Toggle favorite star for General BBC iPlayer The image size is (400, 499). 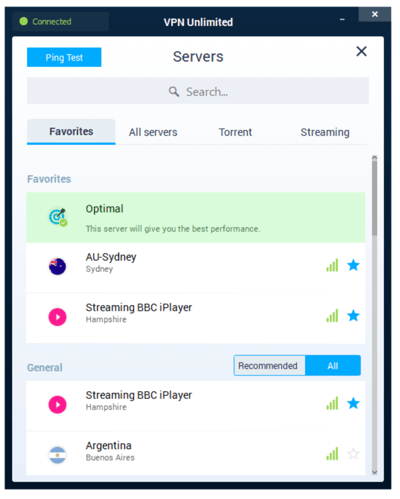click(x=353, y=403)
